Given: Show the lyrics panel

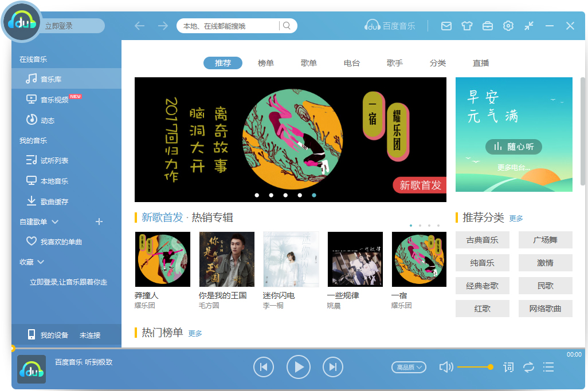Looking at the screenshot, I should coord(508,367).
